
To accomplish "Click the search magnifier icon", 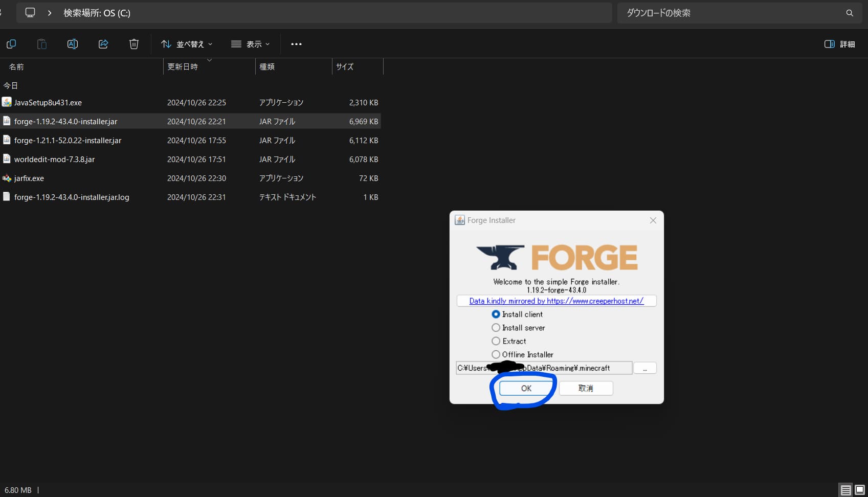I will tap(850, 13).
